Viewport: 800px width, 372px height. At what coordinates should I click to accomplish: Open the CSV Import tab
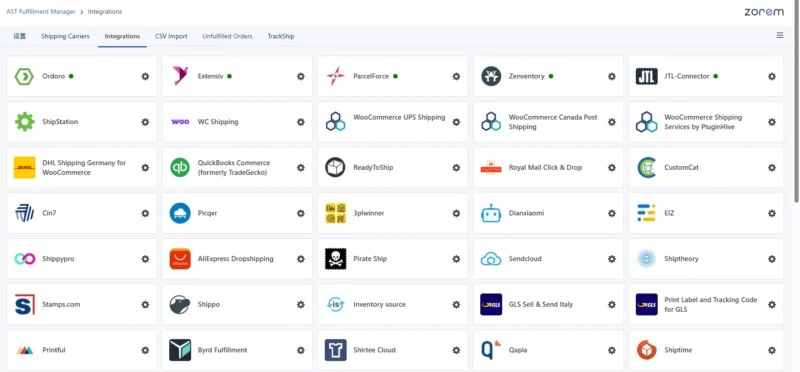171,36
